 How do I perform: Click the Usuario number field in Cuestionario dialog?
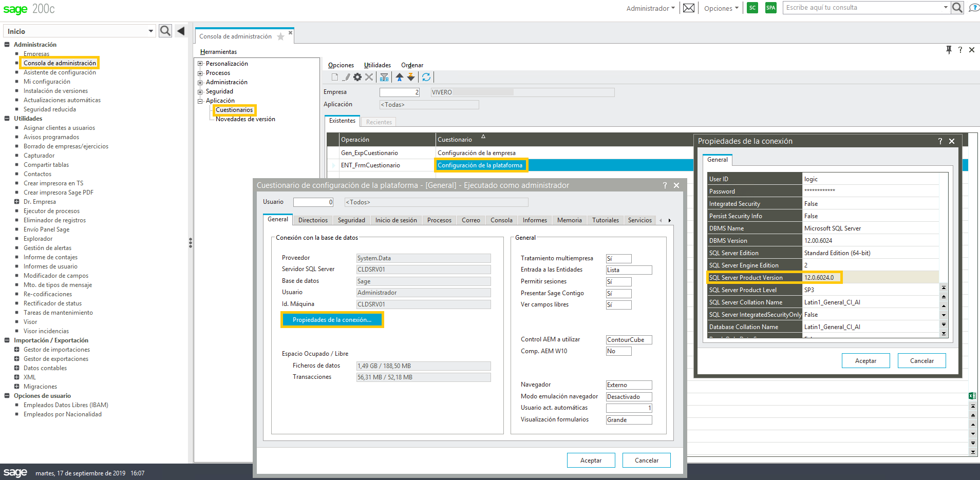(x=313, y=202)
